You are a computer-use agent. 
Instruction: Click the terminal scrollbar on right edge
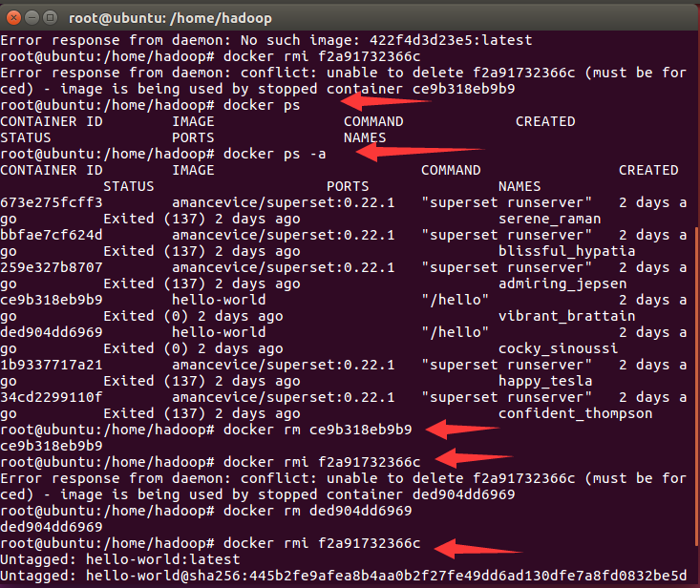[697, 386]
